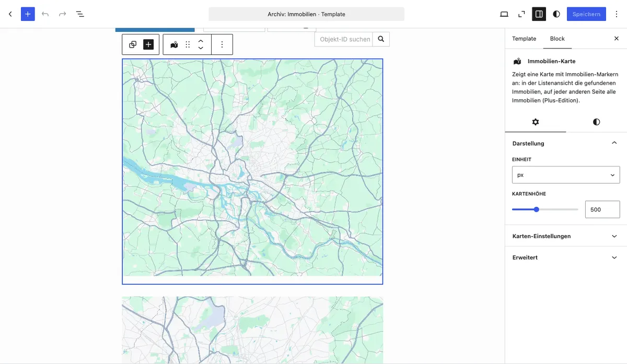
Task: Go back with the left chevron icon
Action: [x=10, y=14]
